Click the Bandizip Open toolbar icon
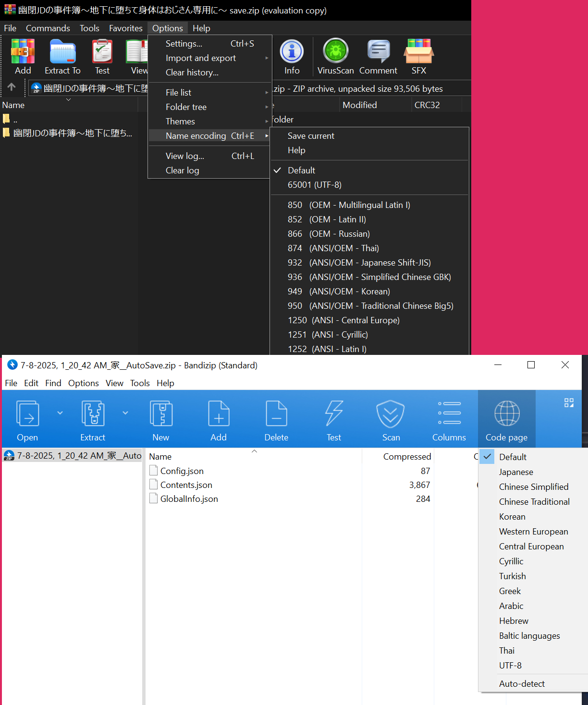 coord(27,413)
